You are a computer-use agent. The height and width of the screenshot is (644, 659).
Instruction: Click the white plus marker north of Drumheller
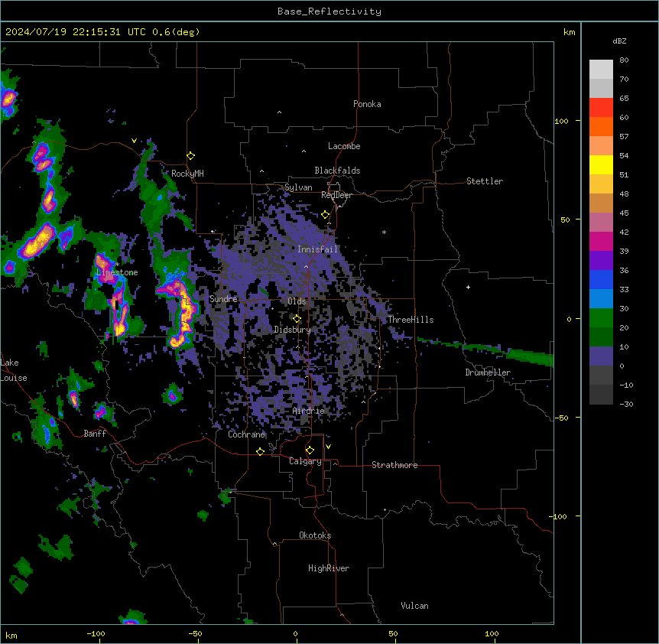coord(468,287)
